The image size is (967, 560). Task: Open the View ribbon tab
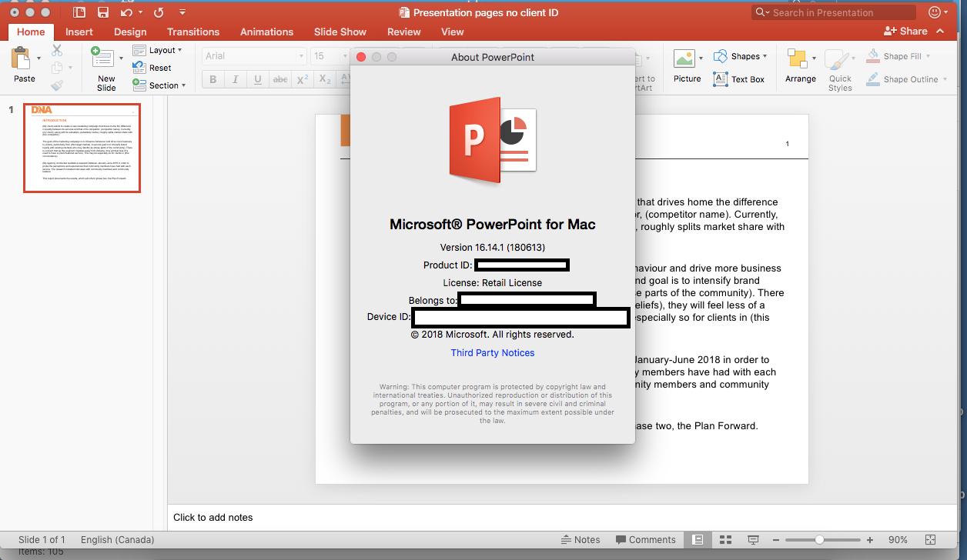click(453, 32)
